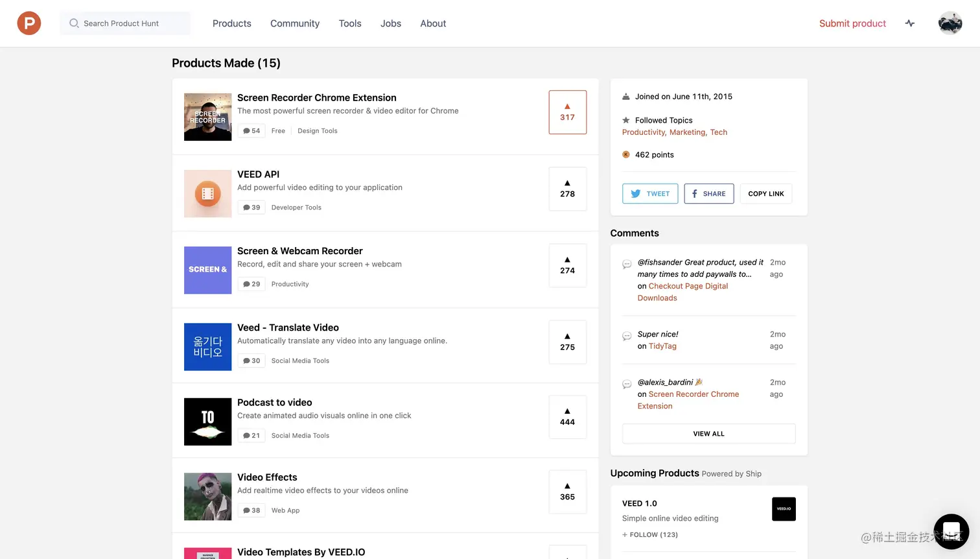Open the Checkout Page Digital Downloads link

click(683, 292)
